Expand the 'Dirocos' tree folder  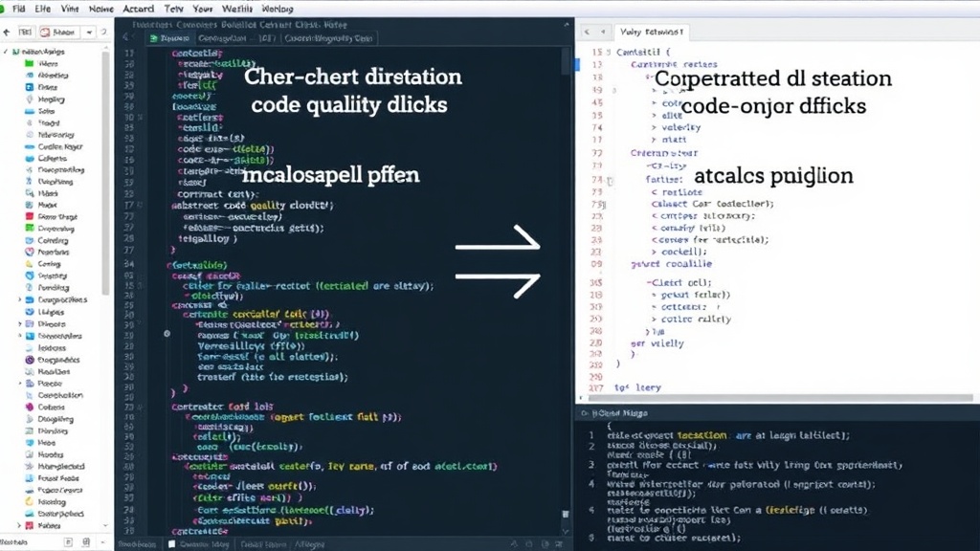pyautogui.click(x=19, y=324)
